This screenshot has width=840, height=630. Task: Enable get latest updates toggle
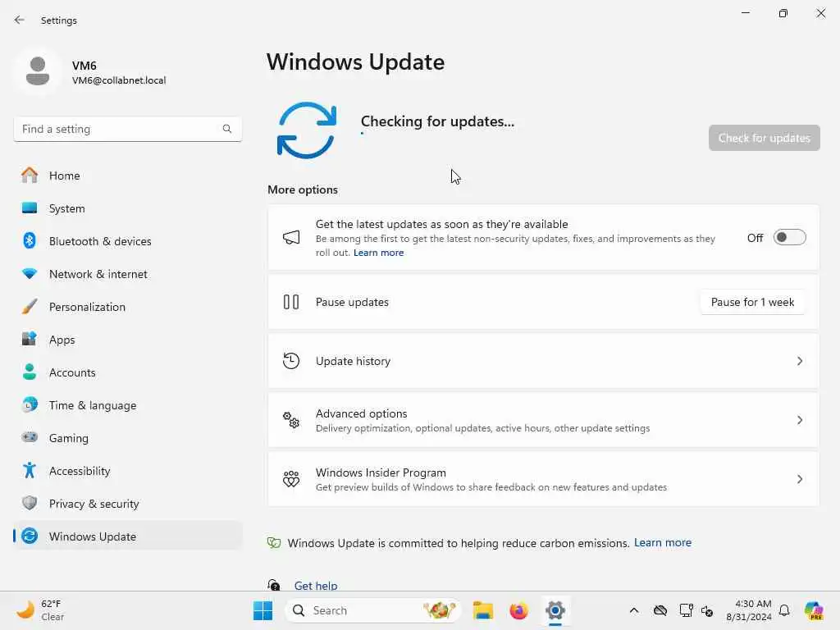(789, 237)
